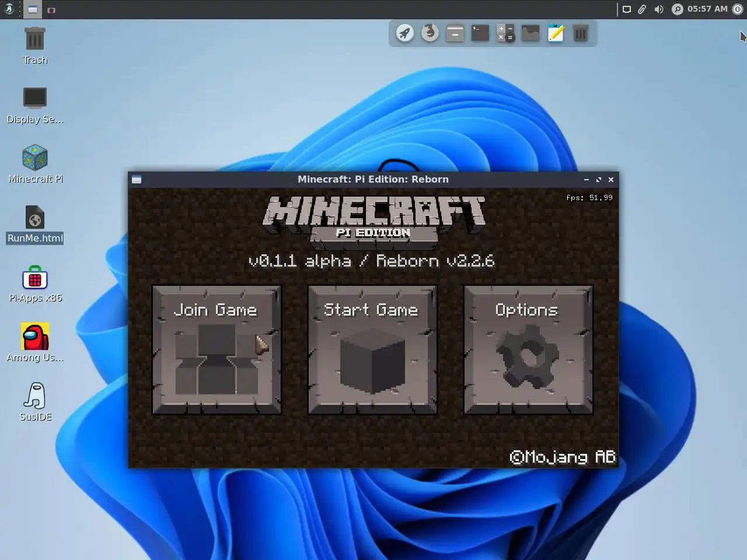
Task: Open the terminal from the dock
Action: tap(480, 33)
